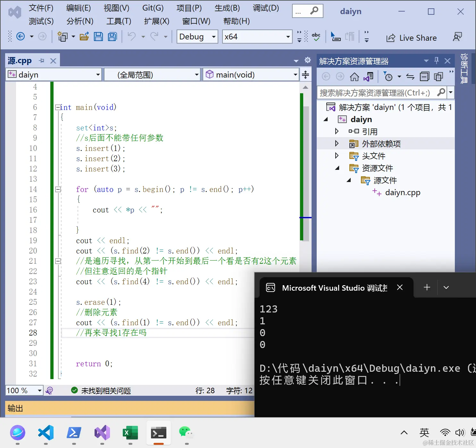Click the new project toolbar icon
This screenshot has width=476, height=448.
coord(63,37)
